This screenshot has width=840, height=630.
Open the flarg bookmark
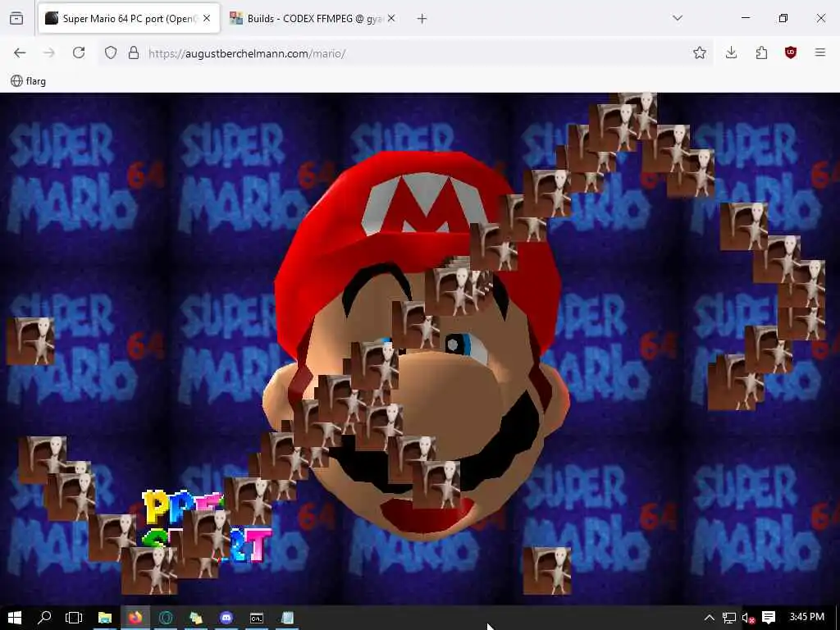[x=29, y=81]
